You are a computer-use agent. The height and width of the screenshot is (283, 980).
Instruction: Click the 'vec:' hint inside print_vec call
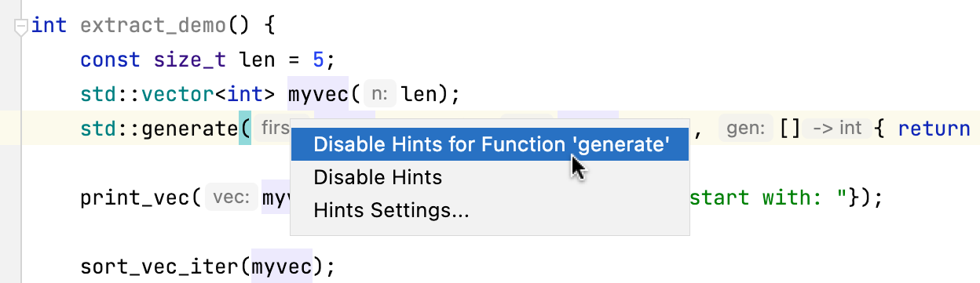(x=232, y=198)
